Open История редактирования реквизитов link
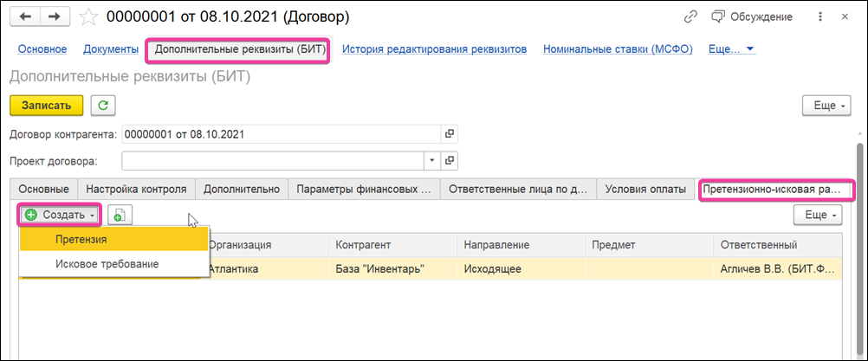Viewport: 868px width, 361px height. click(435, 49)
